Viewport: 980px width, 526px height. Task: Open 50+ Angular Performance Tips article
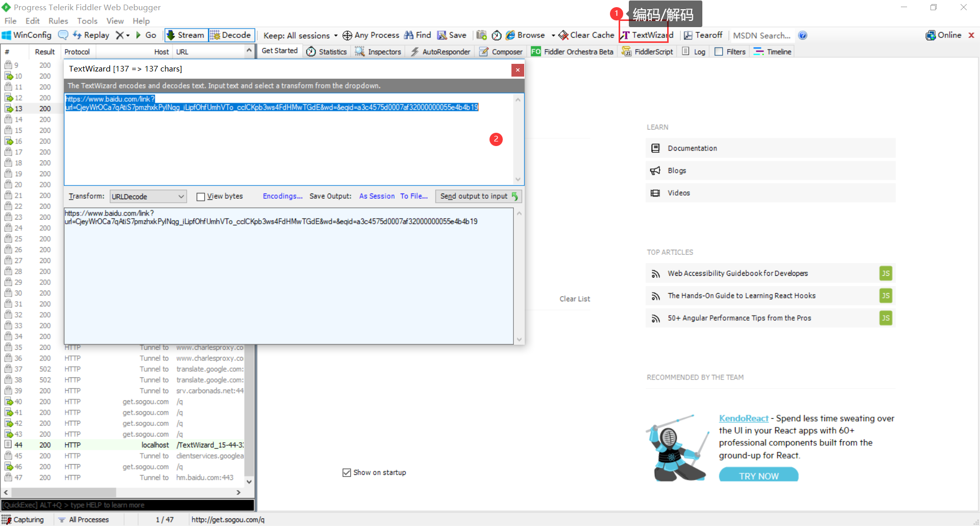pos(770,318)
